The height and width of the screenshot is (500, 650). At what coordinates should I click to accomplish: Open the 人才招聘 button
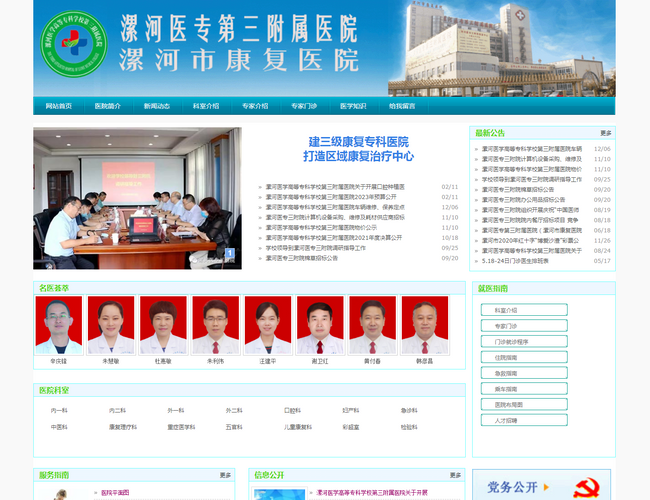click(x=510, y=421)
